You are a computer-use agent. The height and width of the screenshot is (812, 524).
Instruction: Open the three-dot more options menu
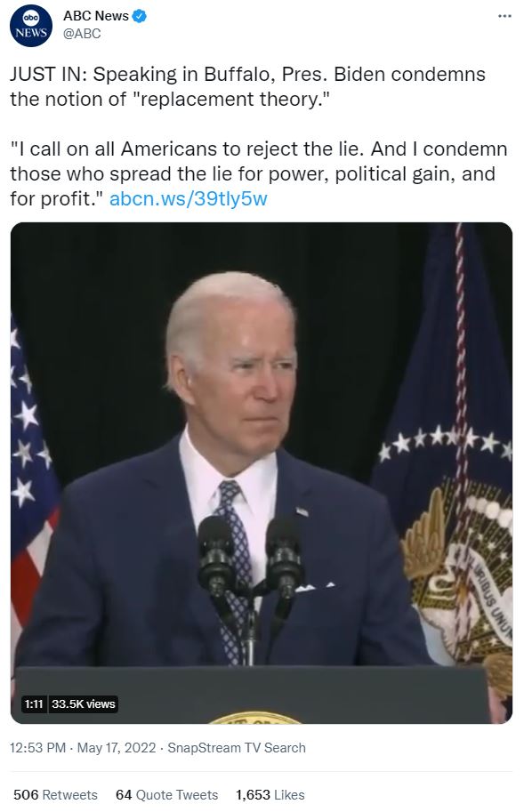click(x=504, y=16)
